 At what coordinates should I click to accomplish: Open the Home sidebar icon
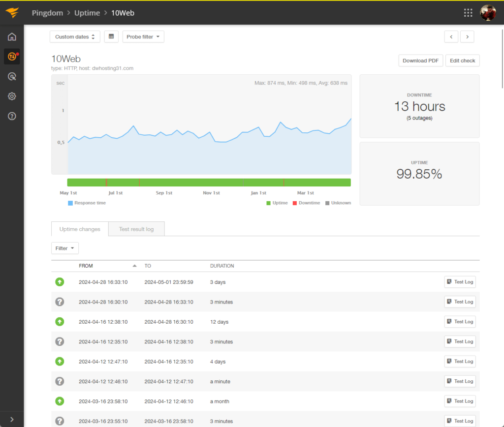12,36
